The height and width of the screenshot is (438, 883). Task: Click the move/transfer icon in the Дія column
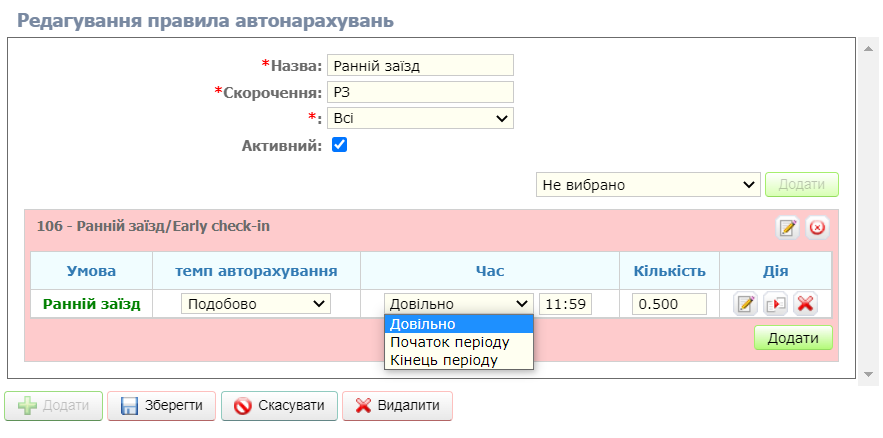[x=775, y=304]
